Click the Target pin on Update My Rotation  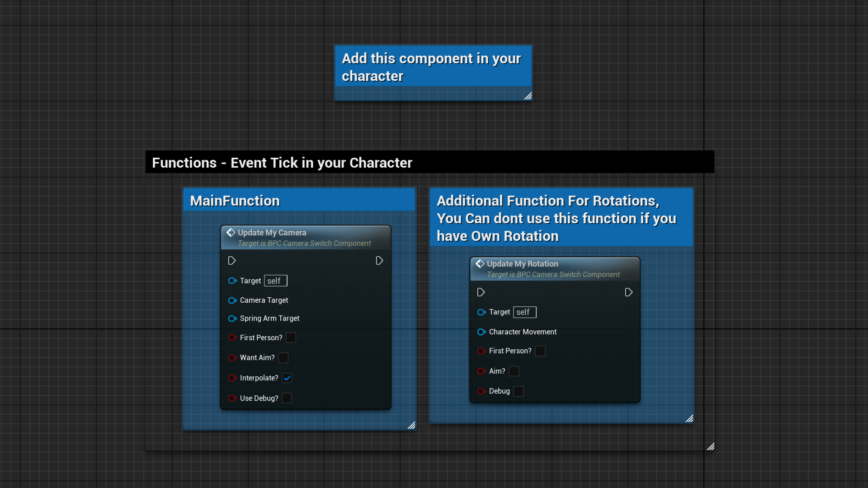(481, 312)
